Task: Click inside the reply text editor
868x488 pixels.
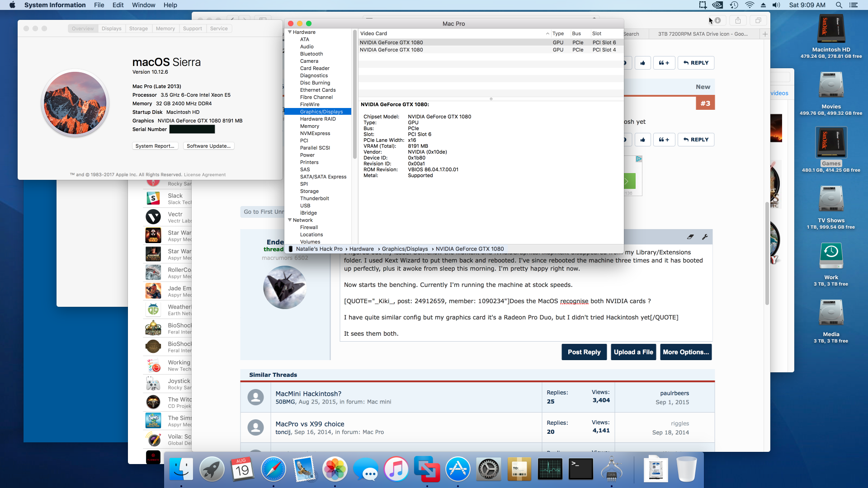Action: [x=526, y=292]
